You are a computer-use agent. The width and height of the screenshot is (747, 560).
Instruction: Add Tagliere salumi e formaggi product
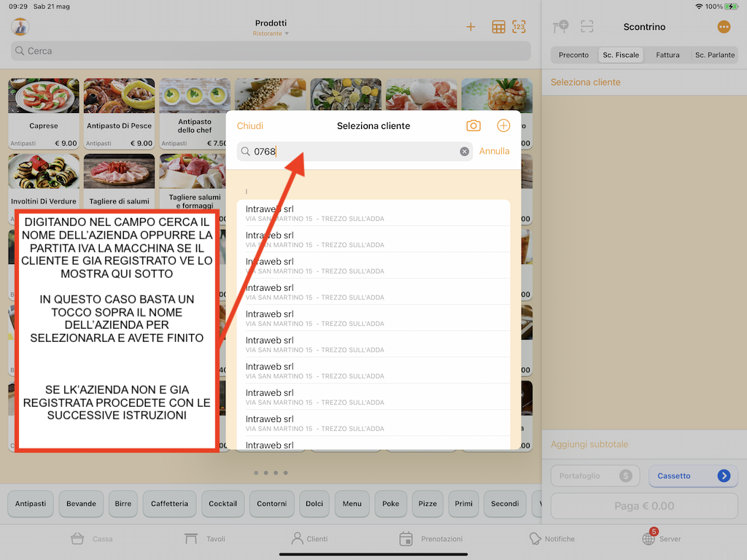tap(193, 181)
